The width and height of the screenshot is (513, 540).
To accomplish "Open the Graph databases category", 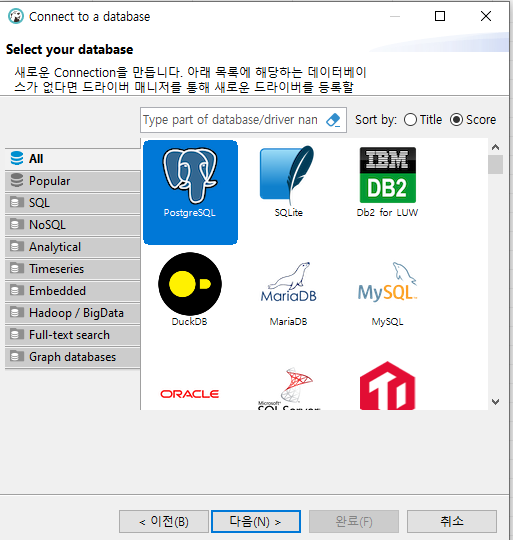I will [x=73, y=357].
